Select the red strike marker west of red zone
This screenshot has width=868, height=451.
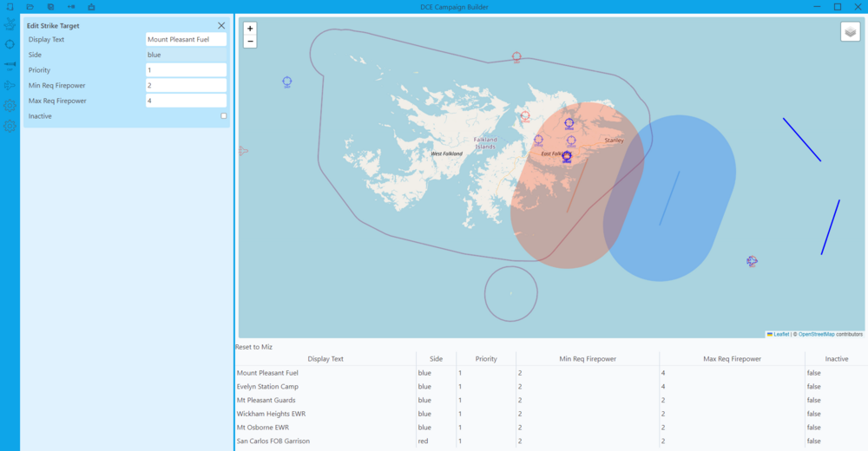(x=525, y=116)
